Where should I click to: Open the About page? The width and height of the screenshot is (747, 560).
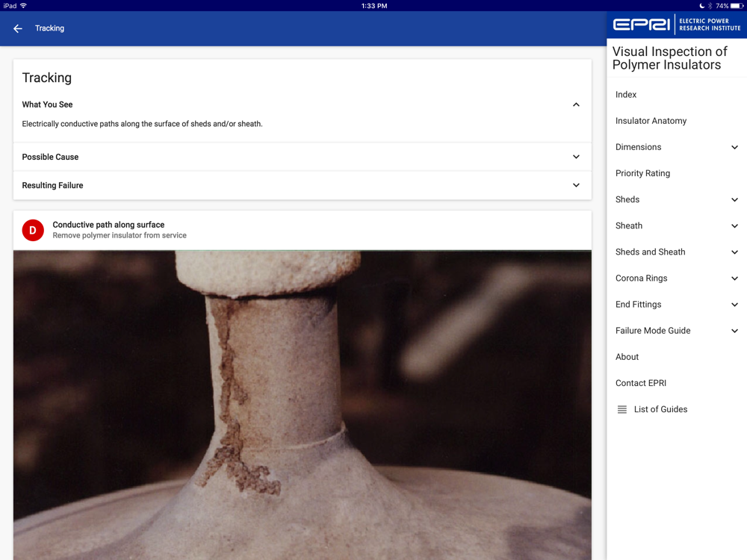point(627,357)
